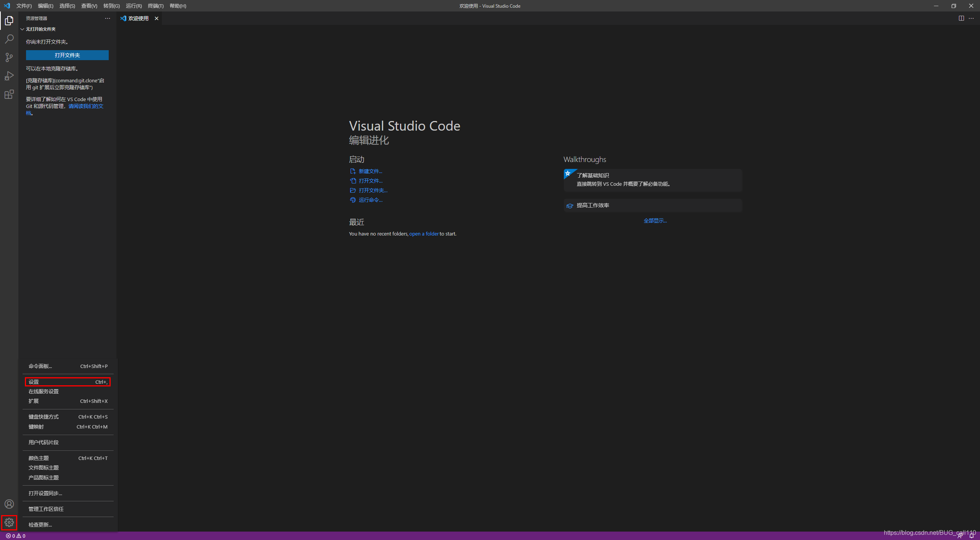This screenshot has width=980, height=540.
Task: Click the 打开文件... link
Action: (371, 181)
